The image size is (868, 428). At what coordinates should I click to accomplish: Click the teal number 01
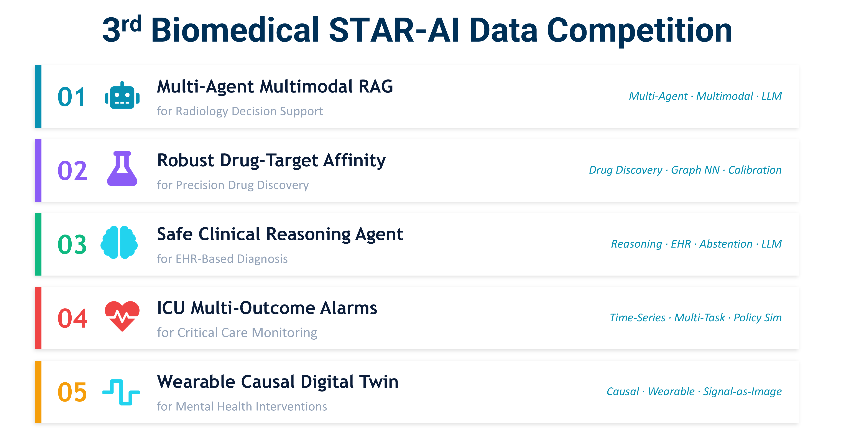coord(72,97)
